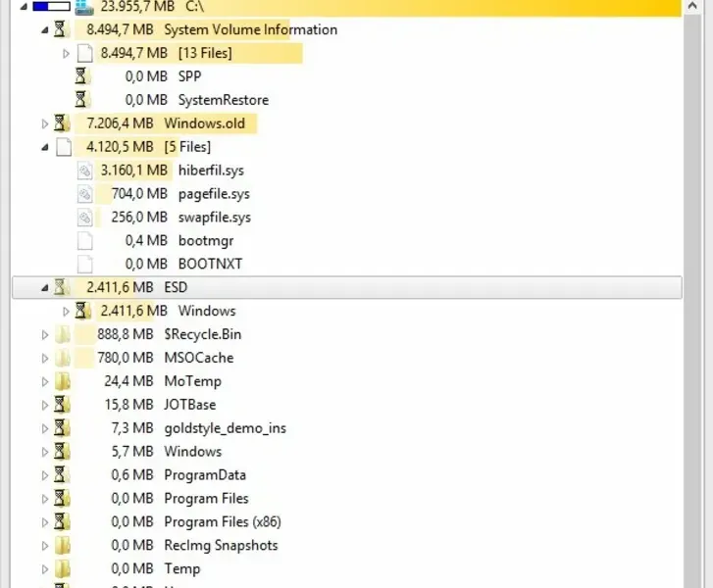Collapse the [5 Files] group
The height and width of the screenshot is (588, 713).
click(44, 147)
